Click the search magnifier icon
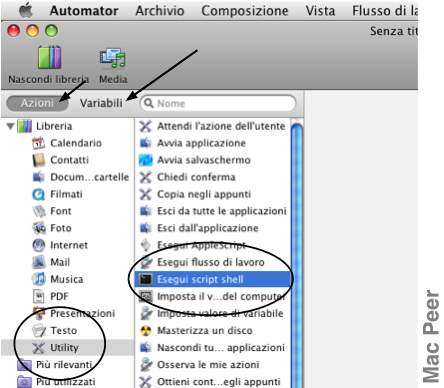Screen dimensions: 444x388 point(149,103)
